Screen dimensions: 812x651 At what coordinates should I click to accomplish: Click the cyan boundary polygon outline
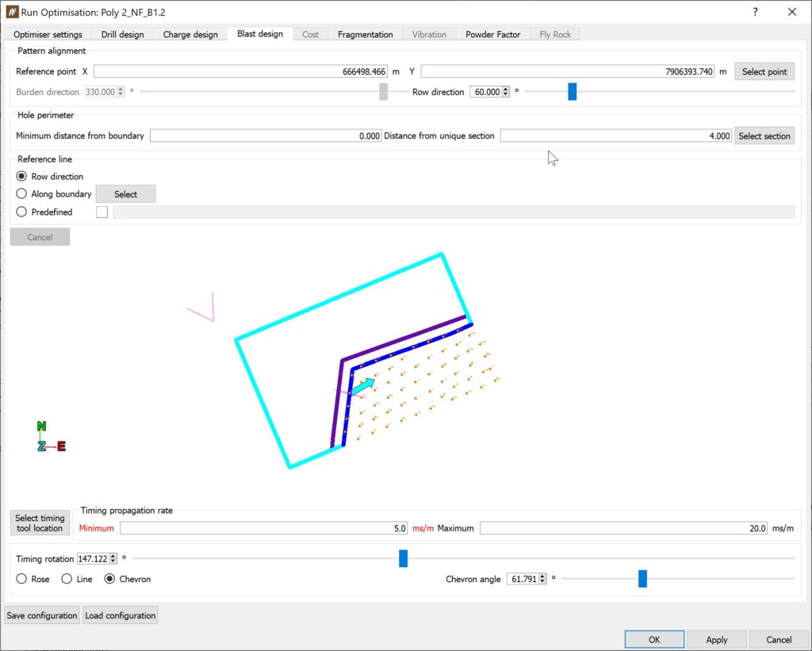[x=338, y=297]
